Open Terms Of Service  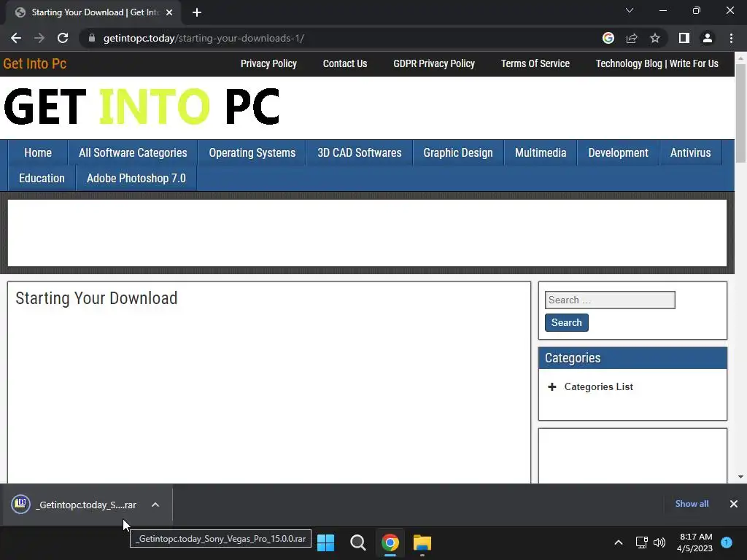click(535, 64)
